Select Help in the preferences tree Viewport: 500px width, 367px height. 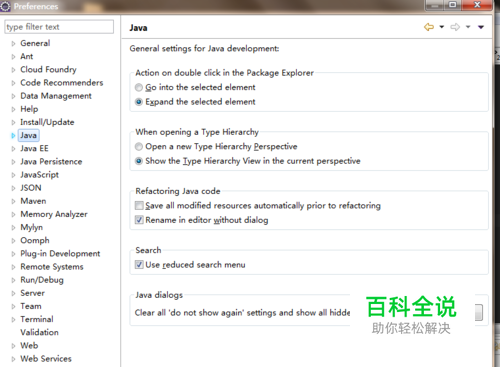pos(29,109)
